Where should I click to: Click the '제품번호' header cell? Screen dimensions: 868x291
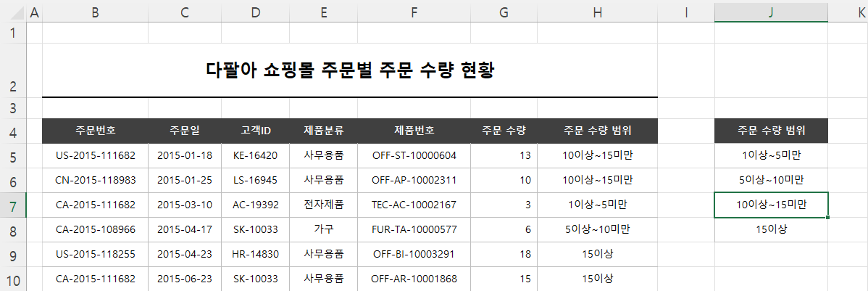click(414, 131)
